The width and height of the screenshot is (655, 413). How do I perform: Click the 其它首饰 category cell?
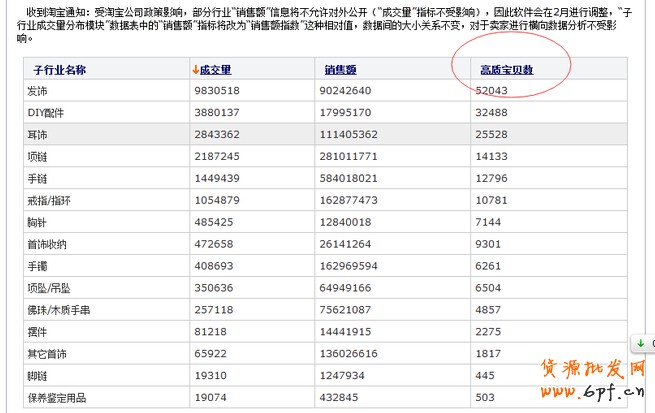pyautogui.click(x=47, y=353)
